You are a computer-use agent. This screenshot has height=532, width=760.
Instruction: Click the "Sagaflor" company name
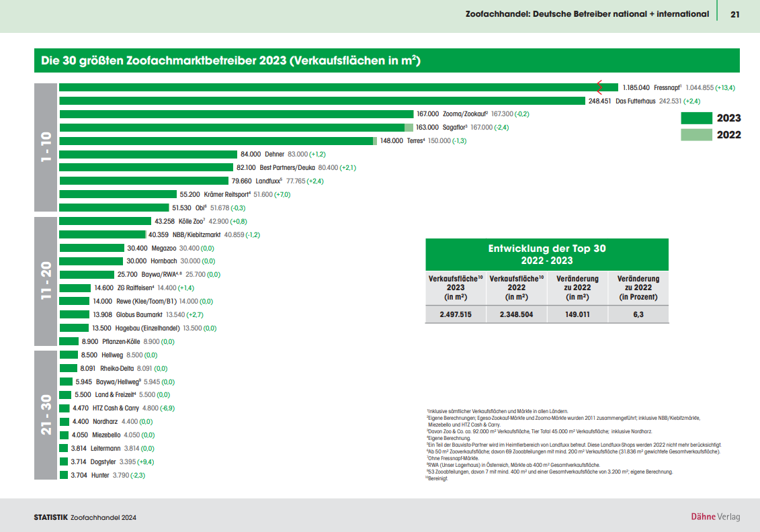[x=454, y=128]
